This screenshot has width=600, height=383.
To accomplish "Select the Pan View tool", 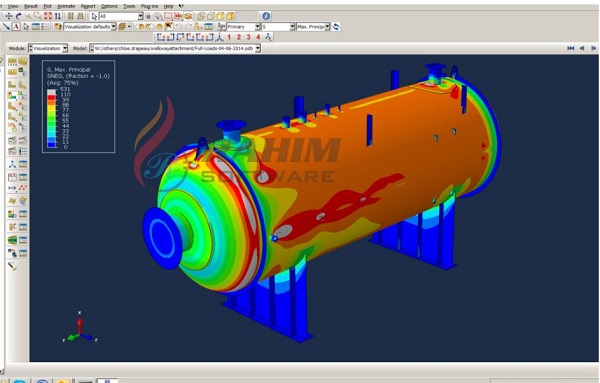I will click(x=8, y=16).
